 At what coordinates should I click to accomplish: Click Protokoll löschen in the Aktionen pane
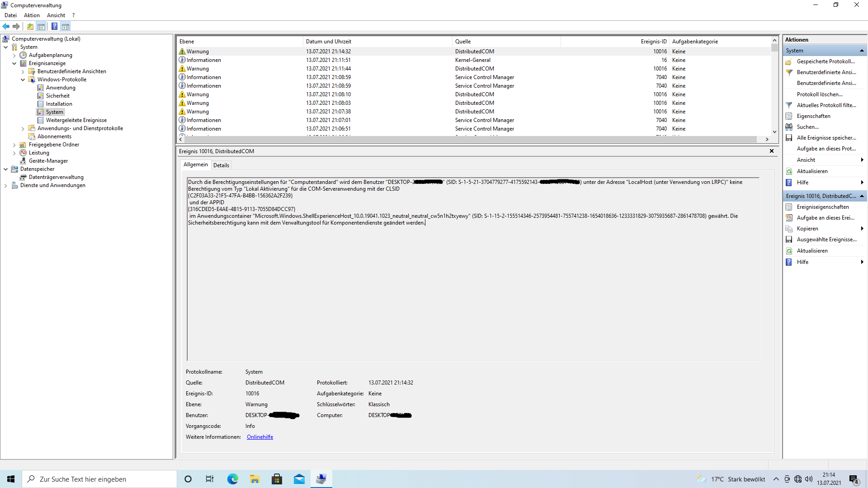point(820,94)
